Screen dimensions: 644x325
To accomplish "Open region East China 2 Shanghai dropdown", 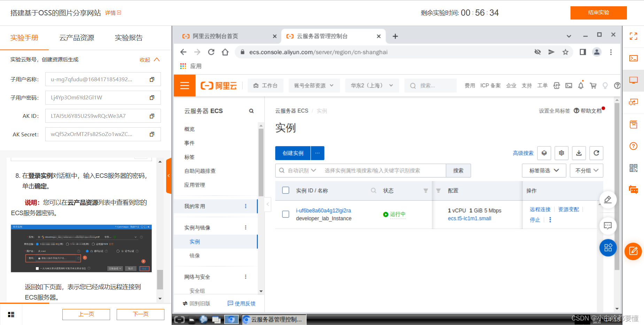I will (x=372, y=85).
